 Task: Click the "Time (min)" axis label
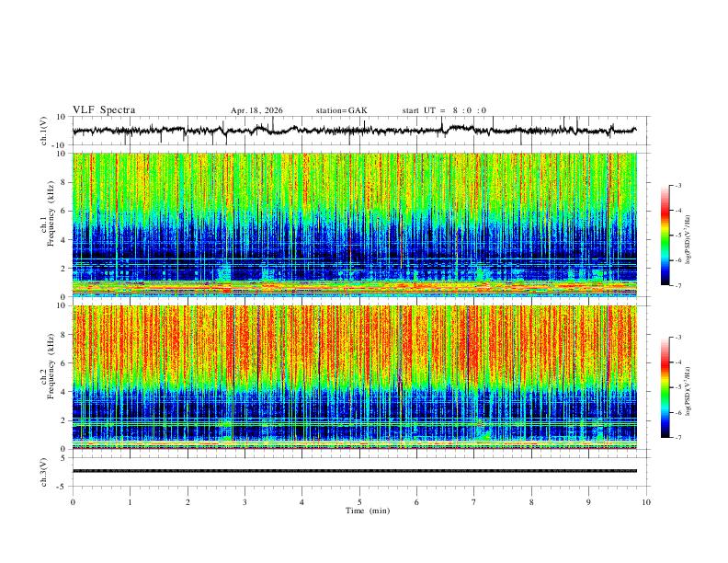pyautogui.click(x=368, y=511)
